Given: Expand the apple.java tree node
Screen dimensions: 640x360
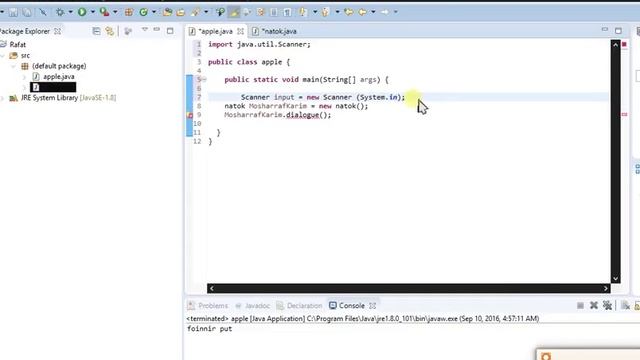Looking at the screenshot, I should (x=24, y=77).
